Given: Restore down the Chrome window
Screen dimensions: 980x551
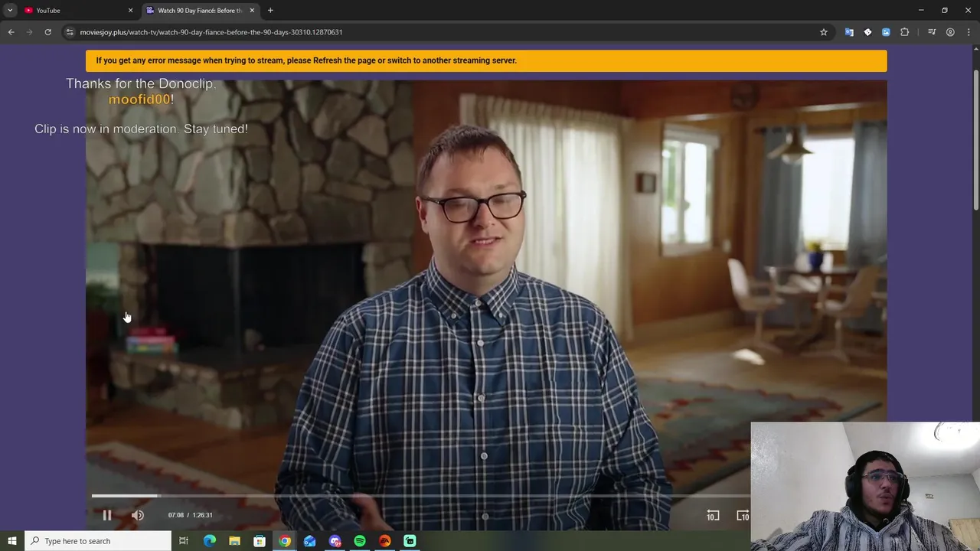Looking at the screenshot, I should tap(944, 10).
